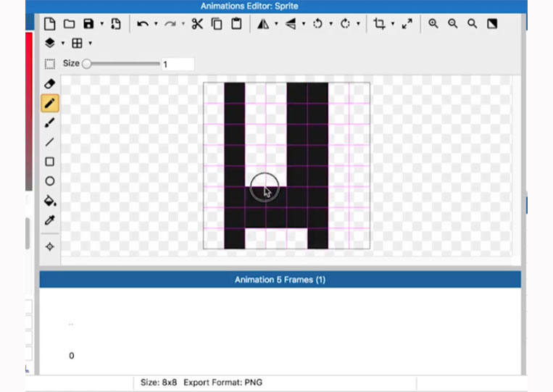This screenshot has width=553, height=392.
Task: Select the Rectangle shape tool
Action: tap(50, 162)
